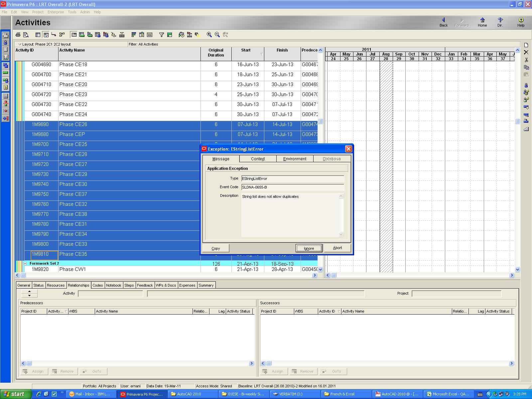Click the Bars formatting icon
The image size is (532, 399).
[x=134, y=35]
